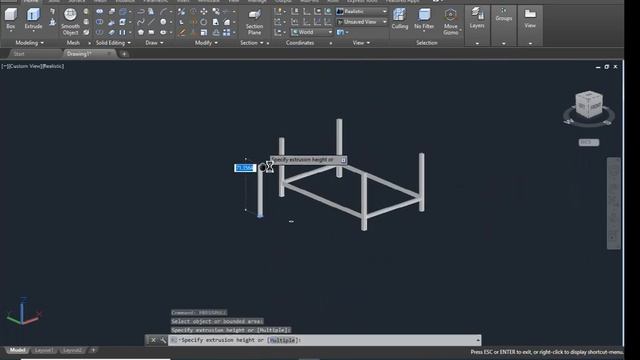This screenshot has width=640, height=360.
Task: Select the Presspull icon below Polysolid
Action: pos(52,22)
